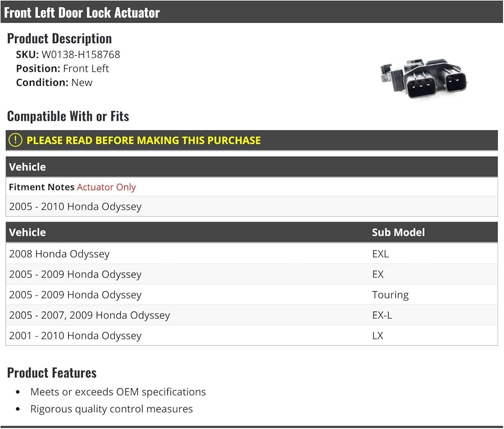The width and height of the screenshot is (504, 429).
Task: Click the 'Sub Model' column header
Action: click(x=398, y=232)
